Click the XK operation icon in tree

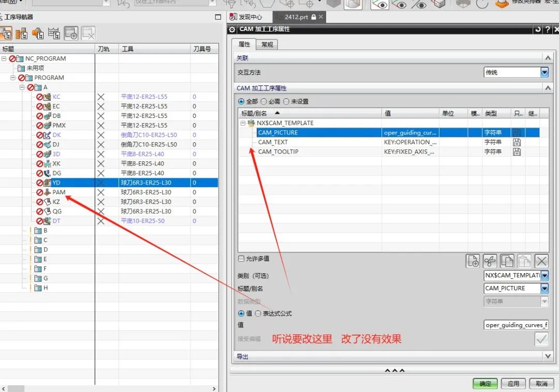coord(47,164)
